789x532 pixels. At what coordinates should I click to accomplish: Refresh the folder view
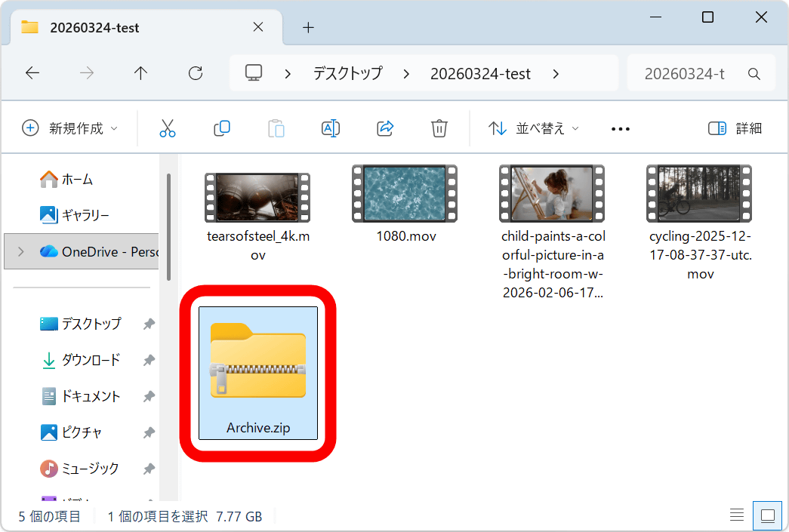click(x=196, y=73)
